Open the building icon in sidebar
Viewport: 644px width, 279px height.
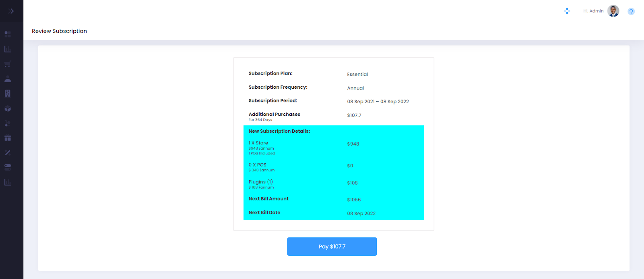click(8, 94)
